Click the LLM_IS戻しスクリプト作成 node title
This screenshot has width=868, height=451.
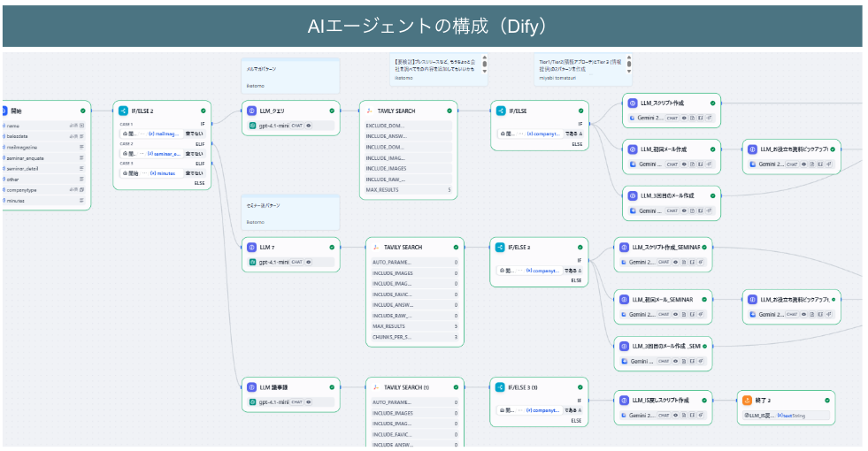(659, 400)
